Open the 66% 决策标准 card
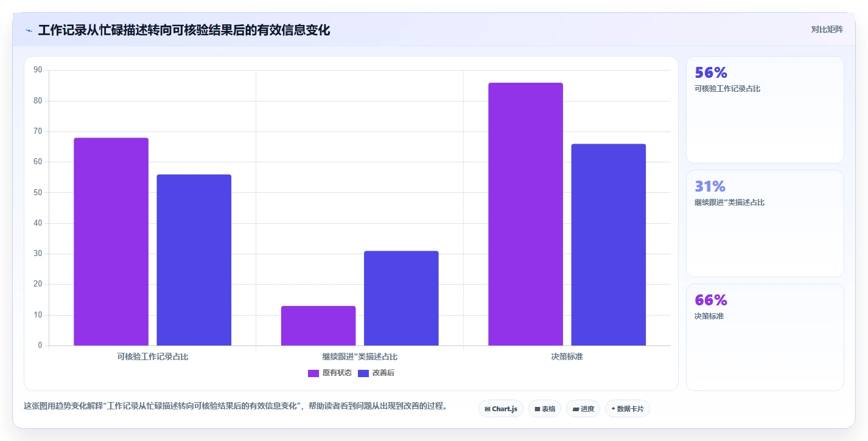The height and width of the screenshot is (441, 868). (x=765, y=338)
